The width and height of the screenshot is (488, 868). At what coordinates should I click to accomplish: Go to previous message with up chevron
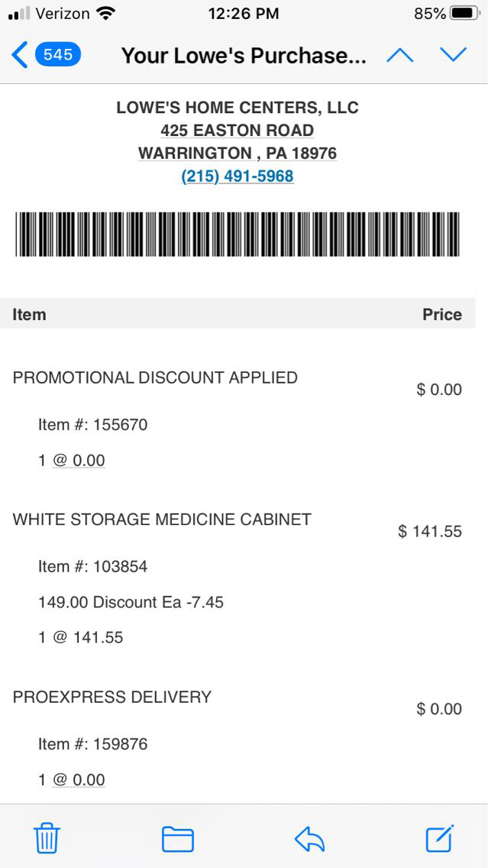click(400, 55)
